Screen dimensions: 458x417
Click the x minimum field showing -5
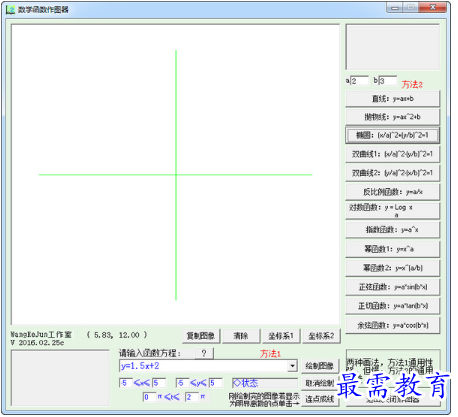[x=126, y=383]
